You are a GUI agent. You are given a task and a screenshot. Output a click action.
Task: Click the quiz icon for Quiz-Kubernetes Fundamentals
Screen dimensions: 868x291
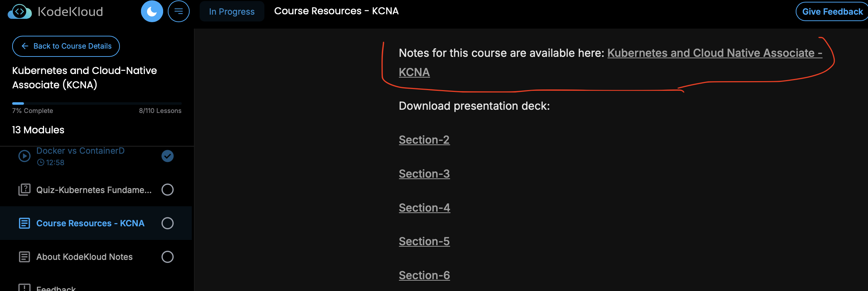click(24, 189)
